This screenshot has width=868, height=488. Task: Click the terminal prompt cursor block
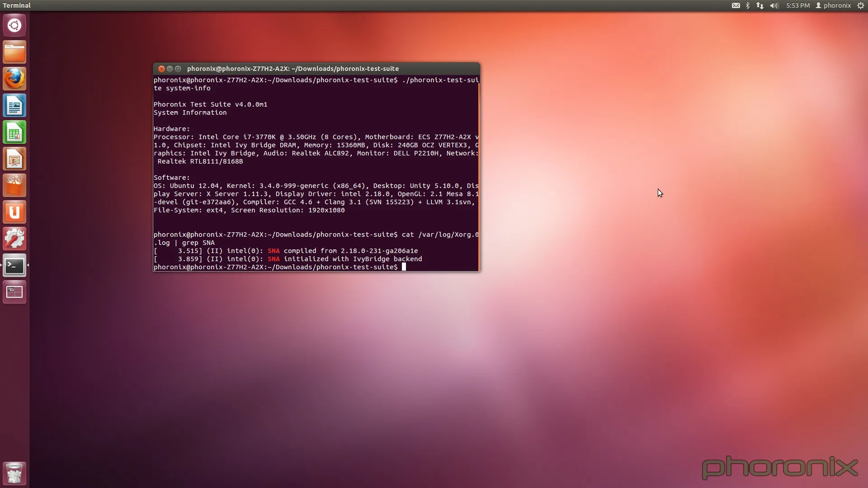coord(404,267)
